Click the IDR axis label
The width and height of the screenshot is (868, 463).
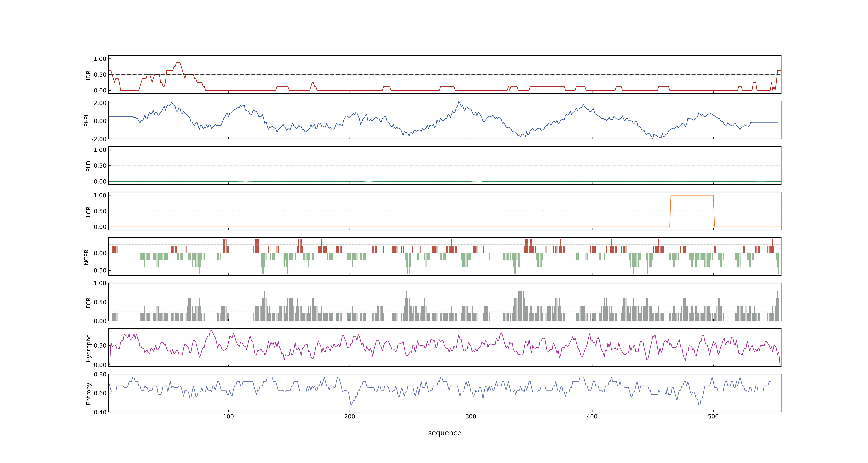pos(88,75)
